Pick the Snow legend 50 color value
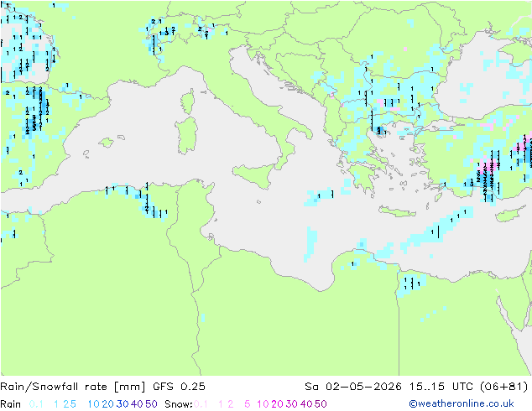Image resolution: width=532 pixels, height=411 pixels. pos(321,404)
